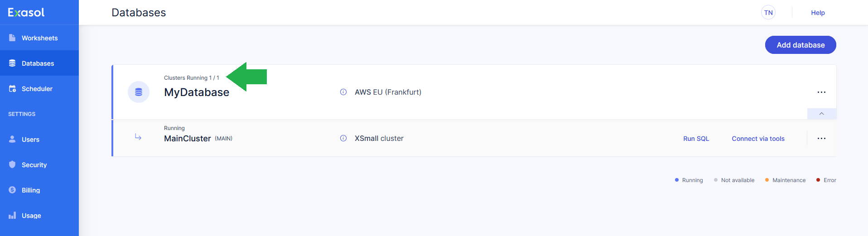Click the Worksheets document icon
Screen dimensions: 868x236
click(12, 38)
